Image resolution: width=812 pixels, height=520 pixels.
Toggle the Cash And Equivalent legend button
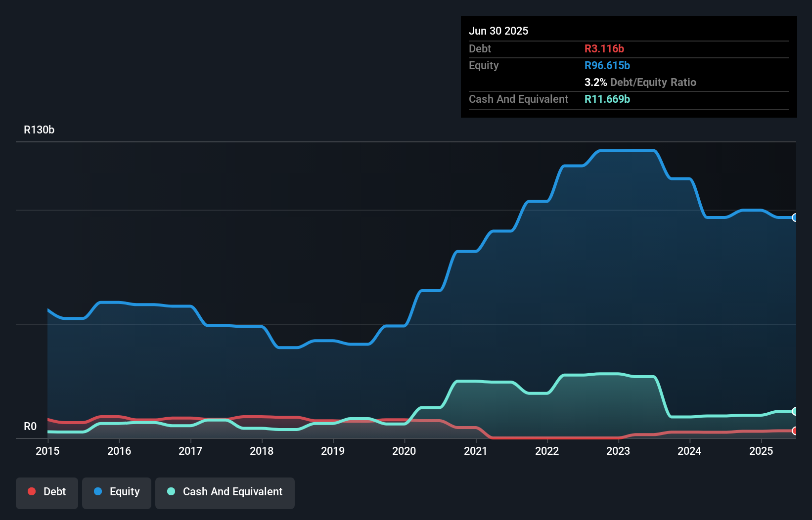tap(225, 492)
